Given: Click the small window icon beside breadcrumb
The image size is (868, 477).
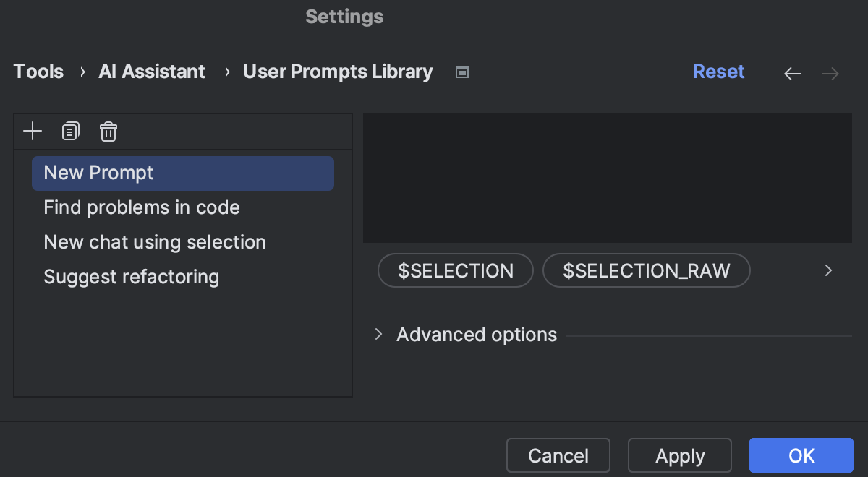Looking at the screenshot, I should [462, 72].
